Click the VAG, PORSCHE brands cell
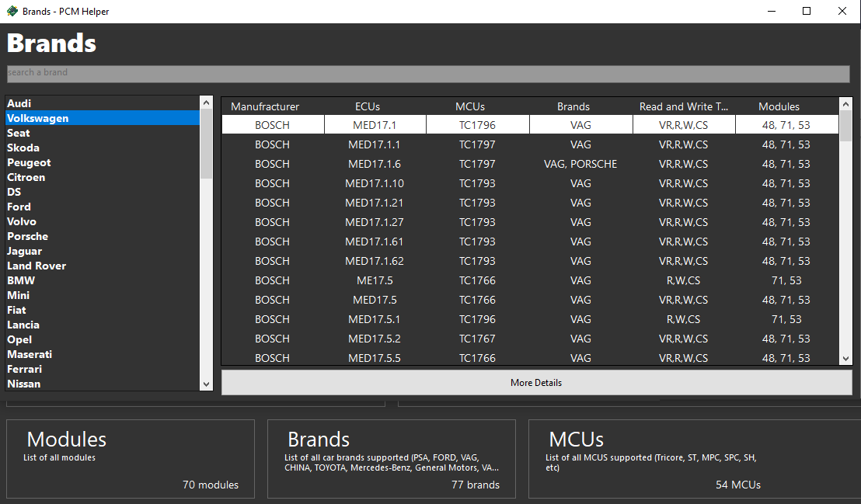This screenshot has height=504, width=861. (580, 164)
